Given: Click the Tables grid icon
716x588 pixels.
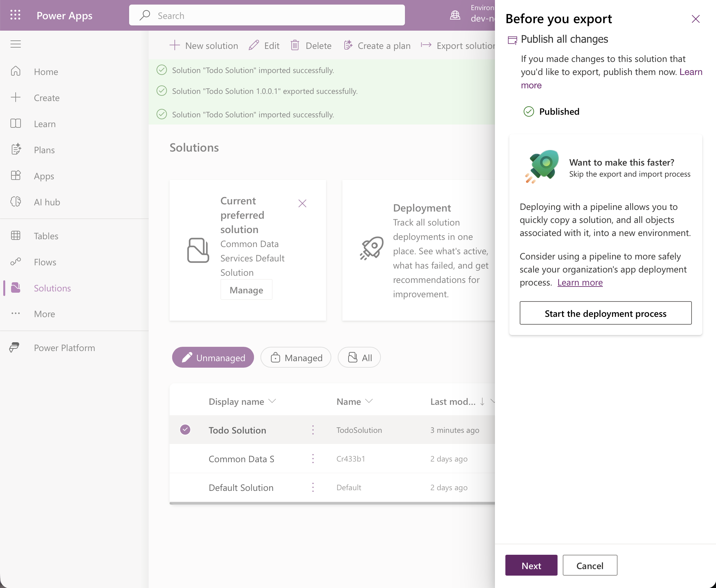Looking at the screenshot, I should [16, 236].
